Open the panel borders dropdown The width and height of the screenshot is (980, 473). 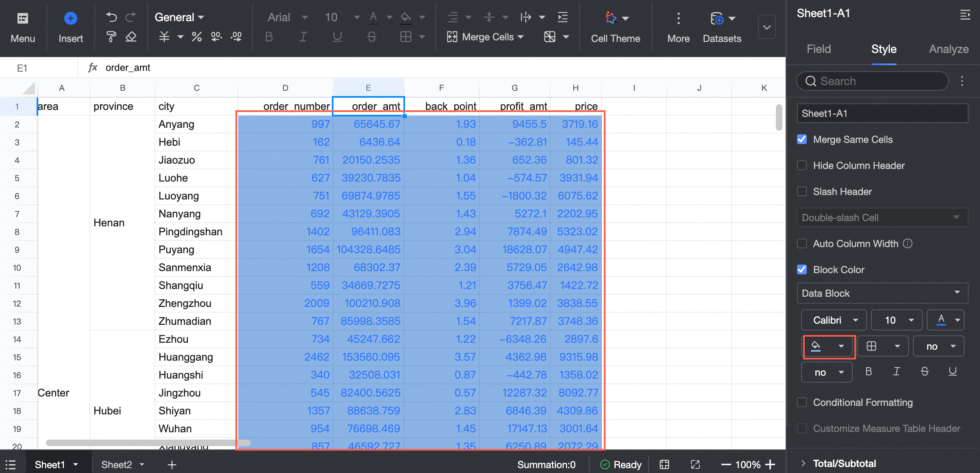pyautogui.click(x=882, y=346)
